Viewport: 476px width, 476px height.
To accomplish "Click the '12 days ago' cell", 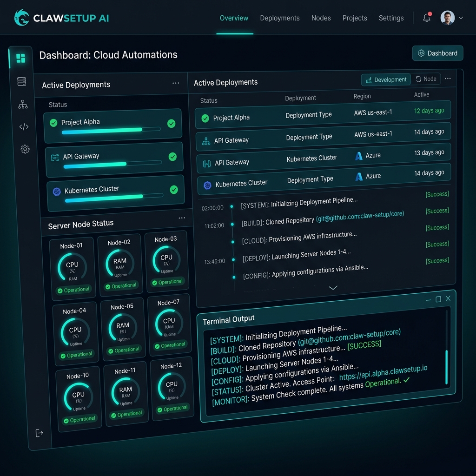I will click(429, 111).
